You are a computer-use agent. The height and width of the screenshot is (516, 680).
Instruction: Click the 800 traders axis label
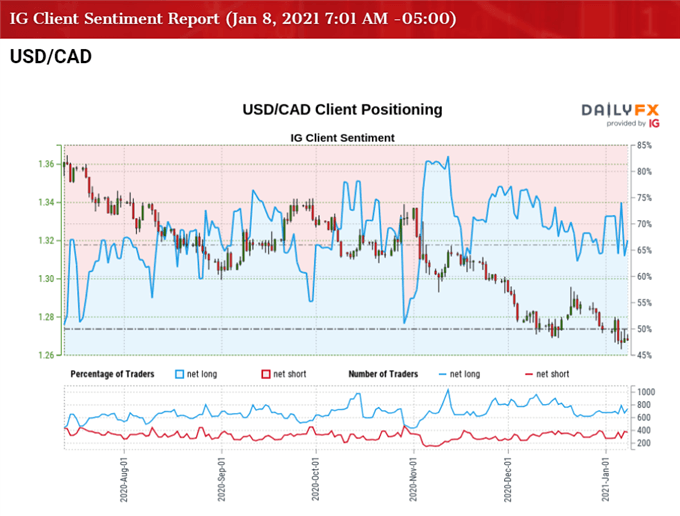point(644,405)
